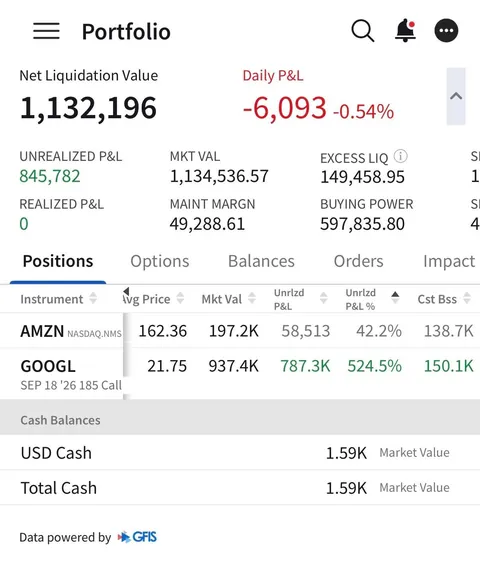Tap the Unrealized P&L value 845,782
Screen dimensions: 480x573
[x=50, y=176]
